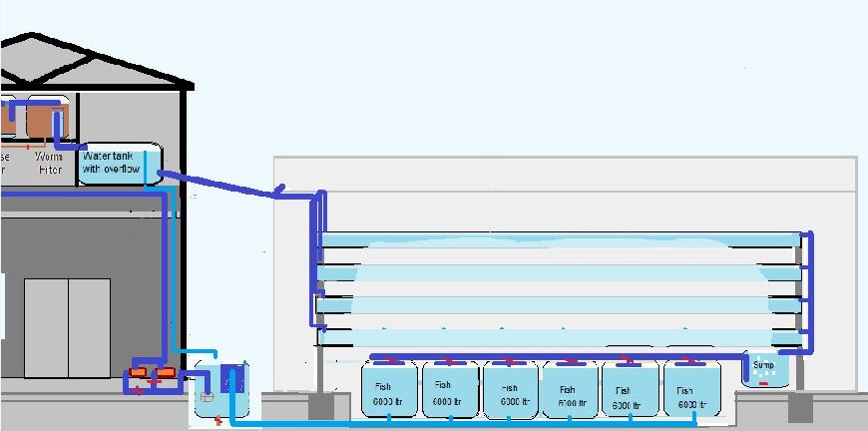Image resolution: width=868 pixels, height=431 pixels.
Task: Select the top grow bed tray
Action: tap(559, 241)
